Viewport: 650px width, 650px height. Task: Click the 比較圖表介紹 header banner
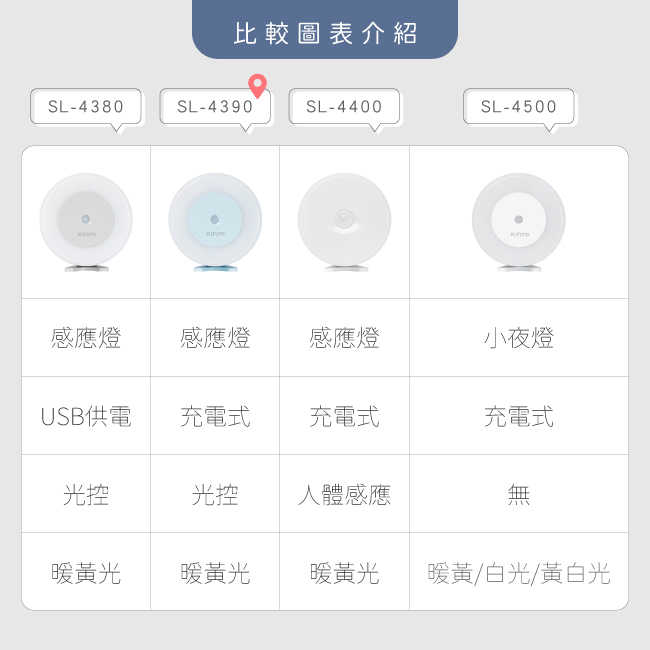coord(325,33)
